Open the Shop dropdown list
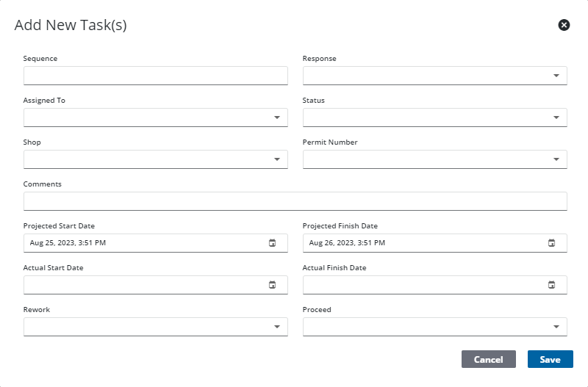Image resolution: width=588 pixels, height=387 pixels. [x=276, y=159]
